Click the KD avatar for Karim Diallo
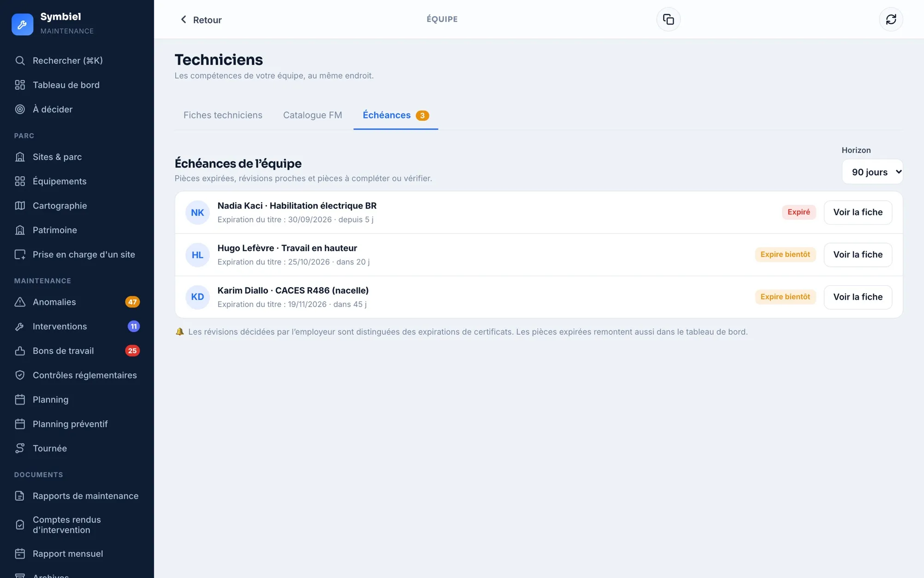This screenshot has height=578, width=924. point(198,297)
